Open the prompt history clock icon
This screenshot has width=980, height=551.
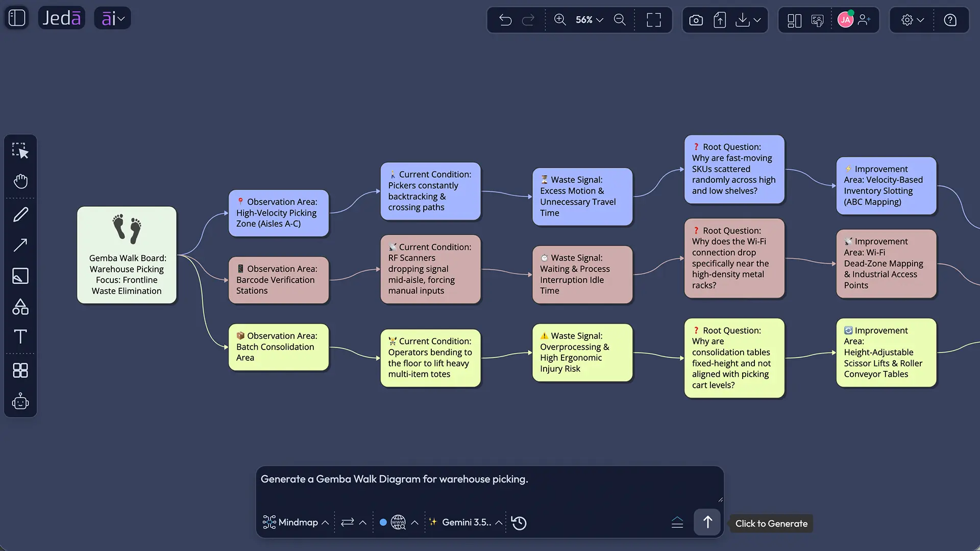[519, 523]
